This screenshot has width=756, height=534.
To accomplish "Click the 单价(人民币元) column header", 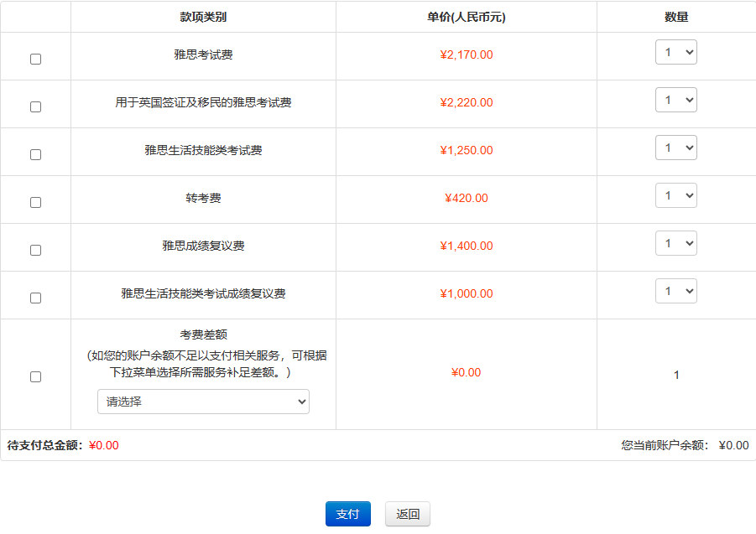I will click(467, 18).
